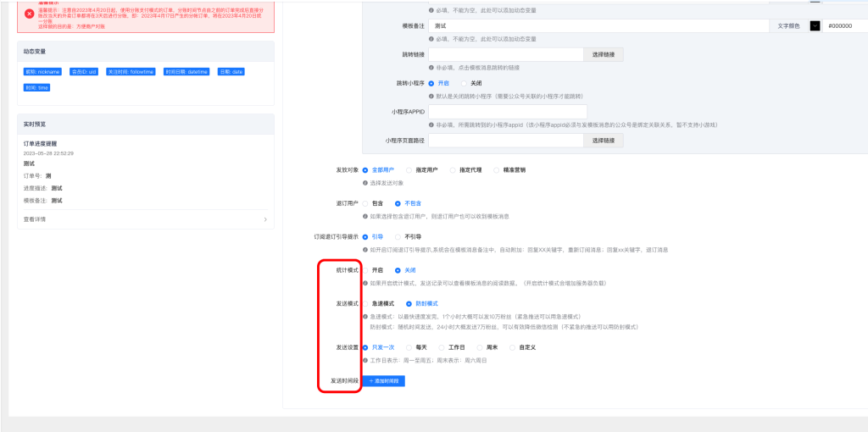Choose 精准营销 for the send target
868x432 pixels.
point(498,170)
